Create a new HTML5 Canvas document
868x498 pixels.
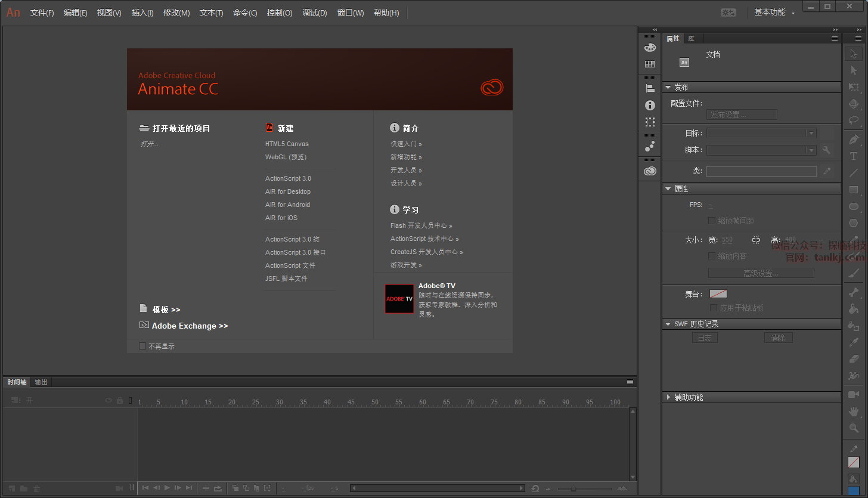pos(287,144)
